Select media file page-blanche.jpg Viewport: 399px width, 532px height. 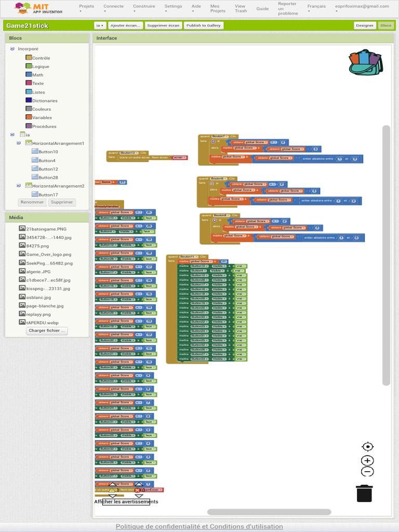tap(42, 305)
